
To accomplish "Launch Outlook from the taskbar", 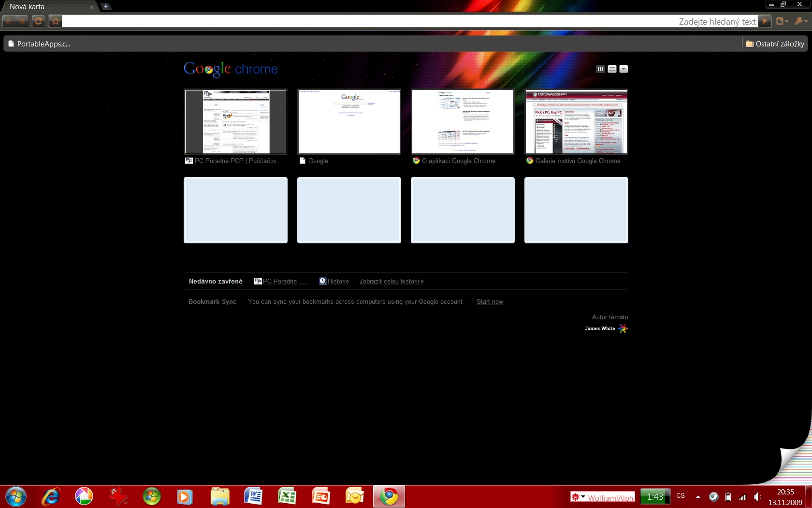I will pyautogui.click(x=355, y=496).
